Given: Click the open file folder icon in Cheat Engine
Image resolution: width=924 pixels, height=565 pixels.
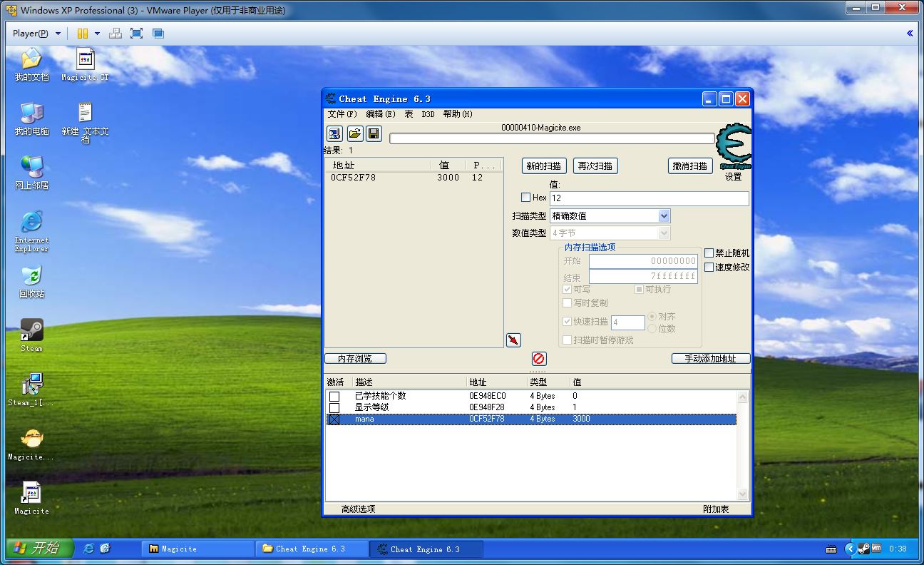Looking at the screenshot, I should click(x=354, y=133).
